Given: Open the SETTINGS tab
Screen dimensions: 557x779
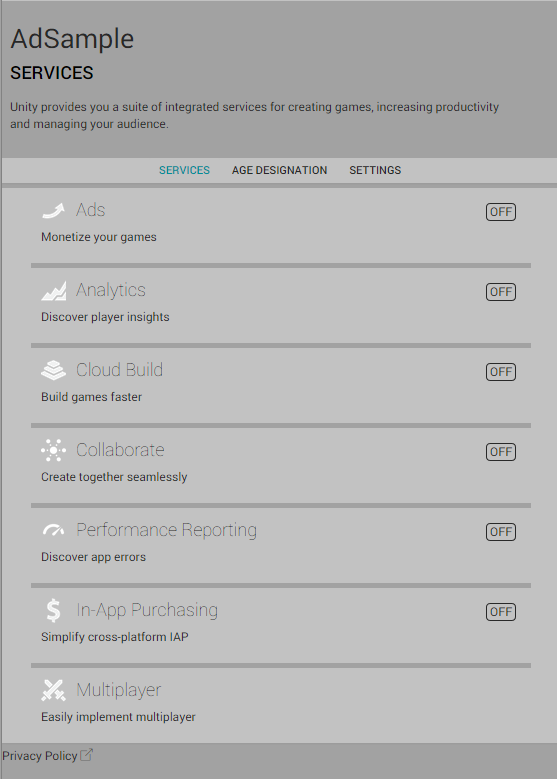Looking at the screenshot, I should (x=375, y=170).
